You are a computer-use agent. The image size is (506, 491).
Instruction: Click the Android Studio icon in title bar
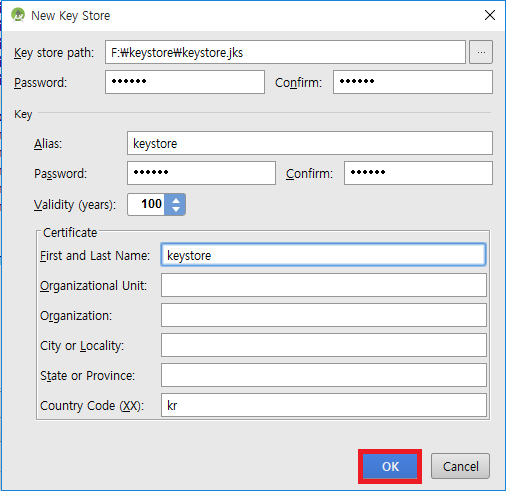18,15
